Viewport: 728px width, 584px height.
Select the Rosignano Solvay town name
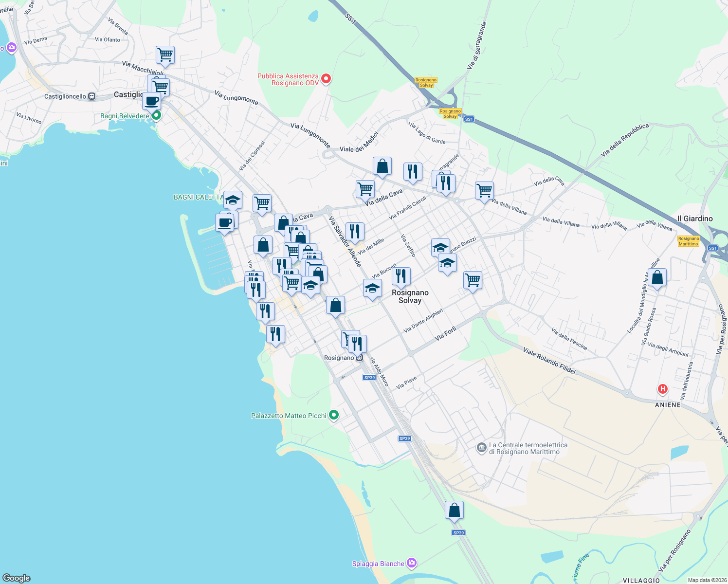[x=409, y=296]
